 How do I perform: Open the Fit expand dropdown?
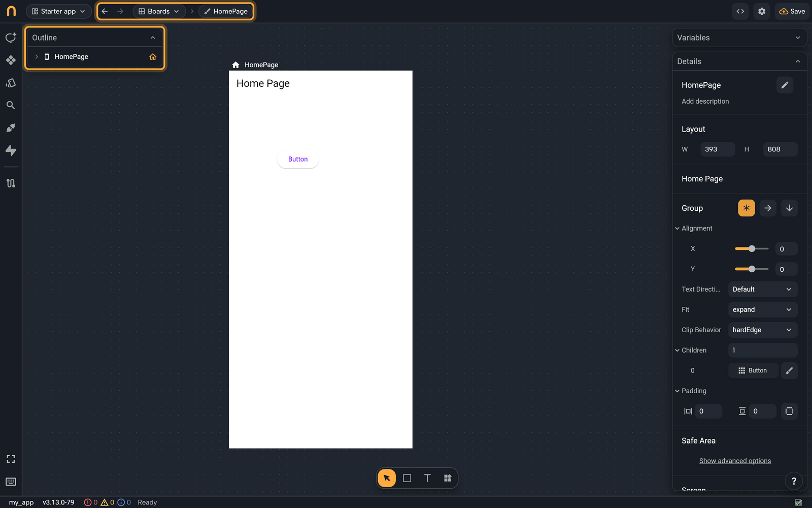[x=763, y=309]
